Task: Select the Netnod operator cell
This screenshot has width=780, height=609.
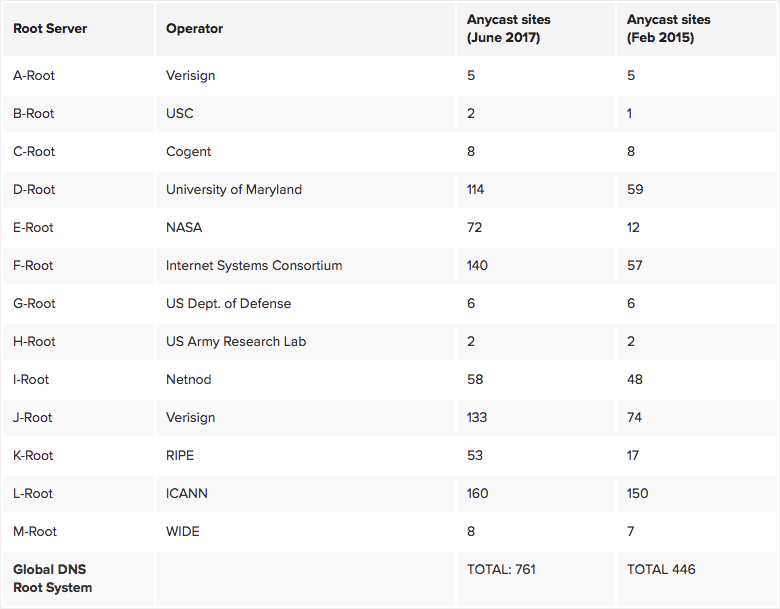Action: tap(190, 379)
